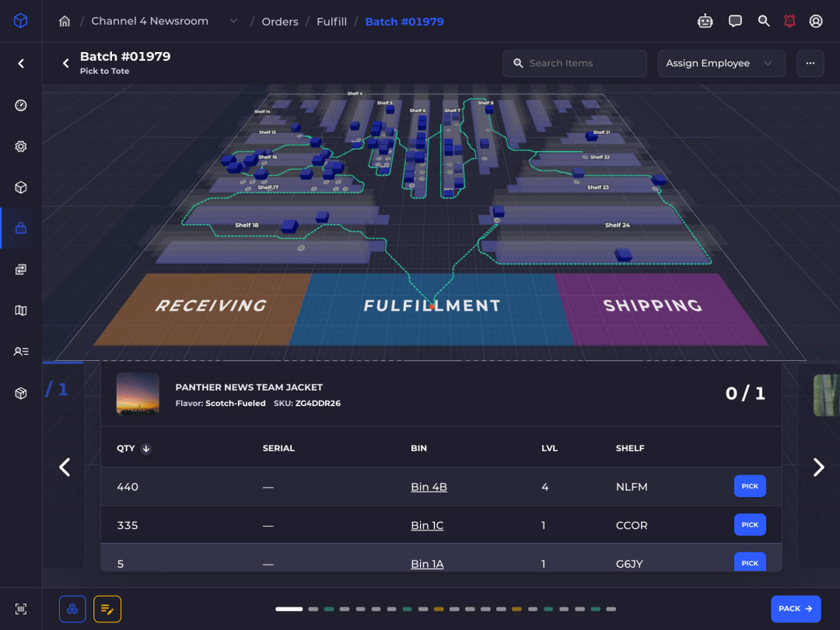
Task: Open the transfers icon in sidebar
Action: 21,269
